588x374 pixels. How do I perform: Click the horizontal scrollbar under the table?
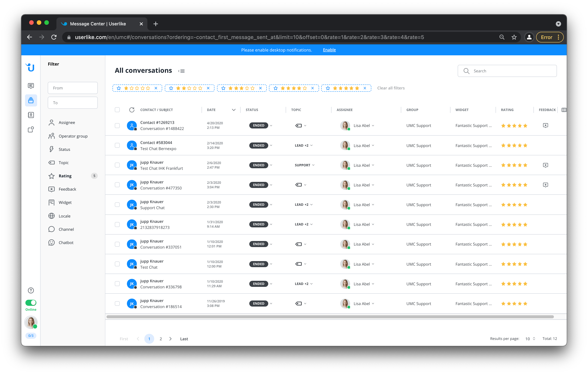click(x=330, y=317)
